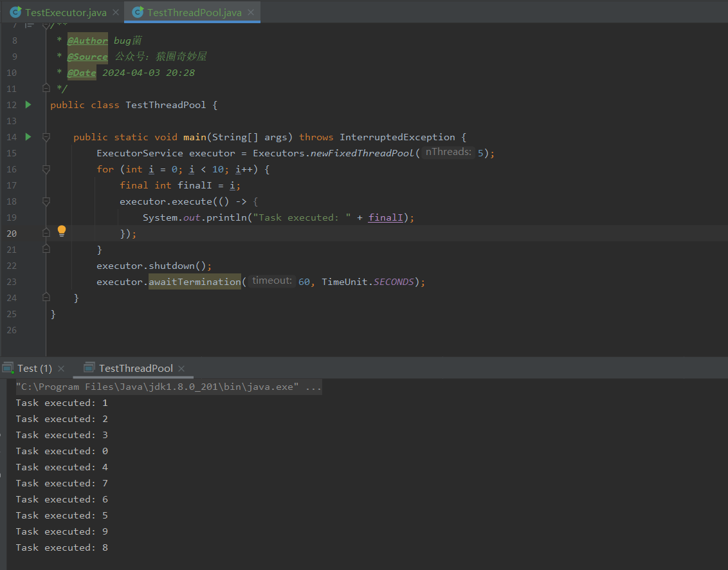Image resolution: width=728 pixels, height=570 pixels.
Task: Collapse the Javadoc comment fold marker on line 11
Action: 46,87
